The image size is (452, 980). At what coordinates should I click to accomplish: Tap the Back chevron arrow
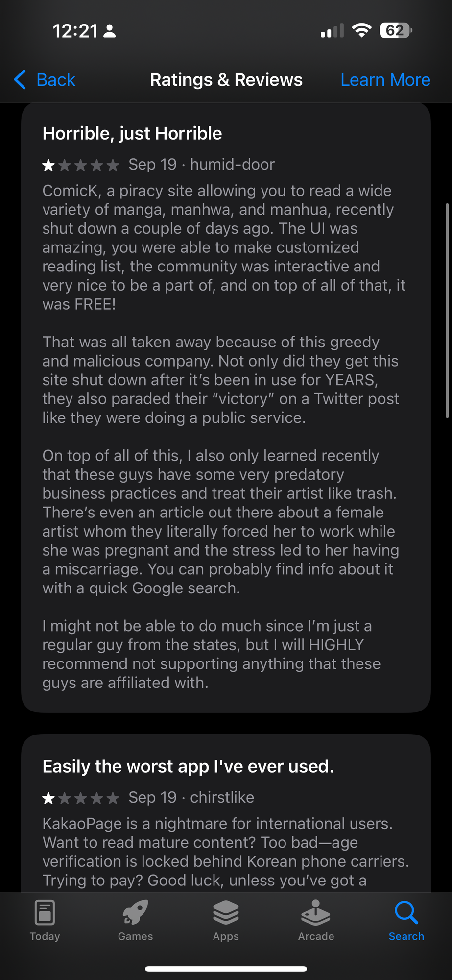(20, 79)
